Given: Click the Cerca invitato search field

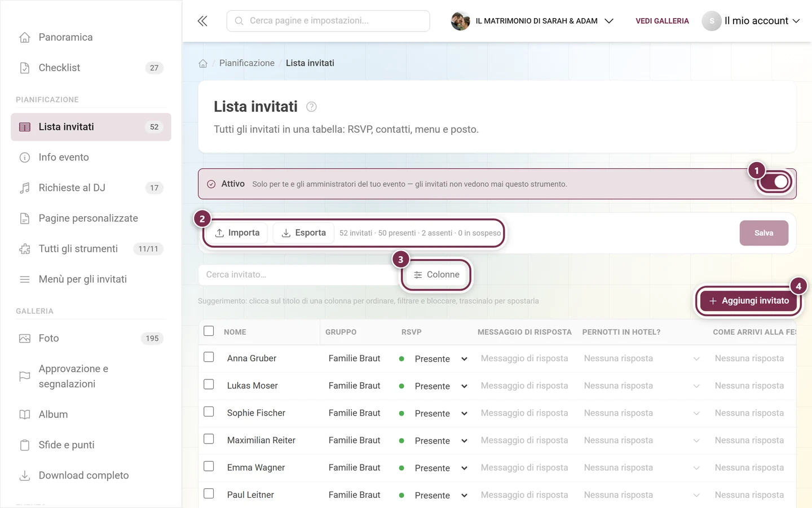Looking at the screenshot, I should point(299,275).
